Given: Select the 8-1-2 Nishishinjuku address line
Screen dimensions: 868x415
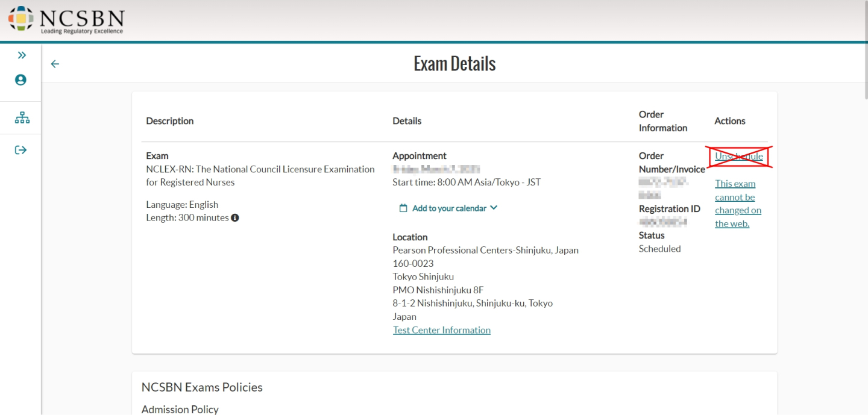Looking at the screenshot, I should pyautogui.click(x=473, y=303).
